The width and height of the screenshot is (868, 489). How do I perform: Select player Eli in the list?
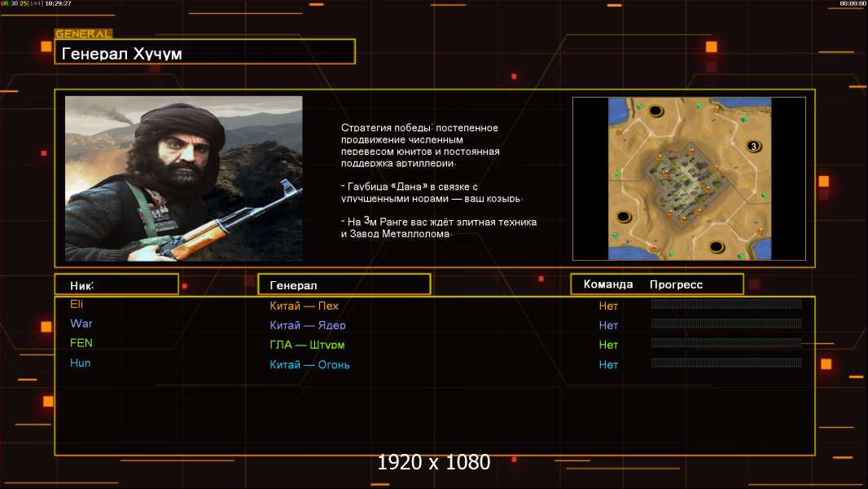point(77,304)
